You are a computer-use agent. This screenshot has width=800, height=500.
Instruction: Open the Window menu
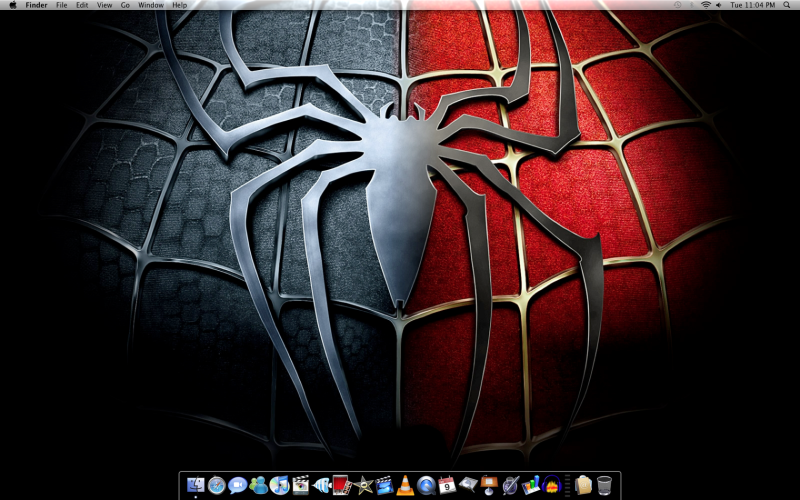pyautogui.click(x=151, y=5)
